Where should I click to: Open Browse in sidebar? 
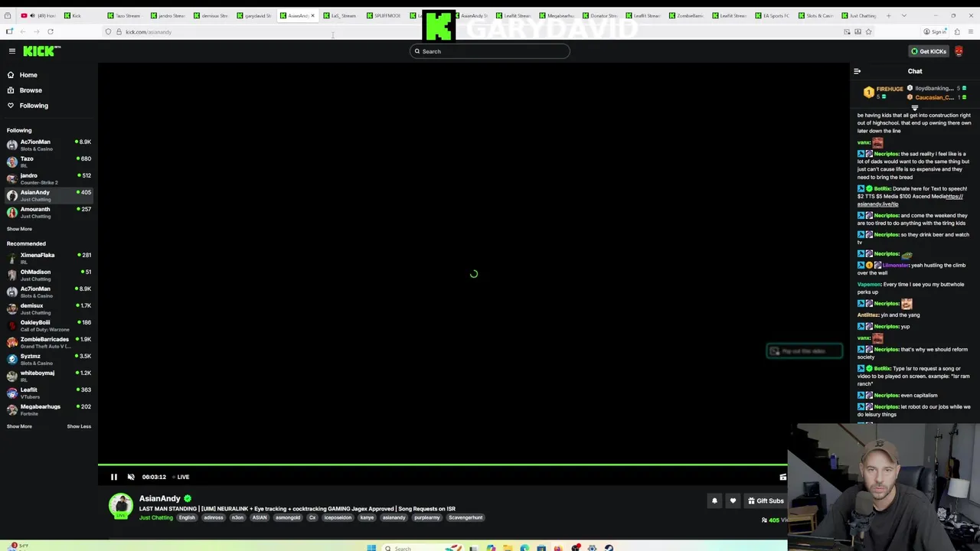[x=31, y=90]
